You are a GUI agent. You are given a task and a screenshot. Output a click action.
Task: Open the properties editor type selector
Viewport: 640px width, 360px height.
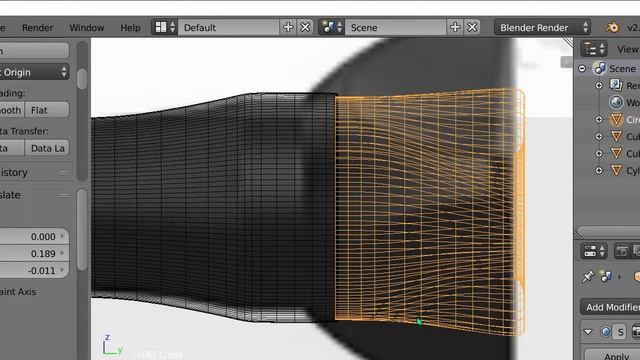[594, 251]
